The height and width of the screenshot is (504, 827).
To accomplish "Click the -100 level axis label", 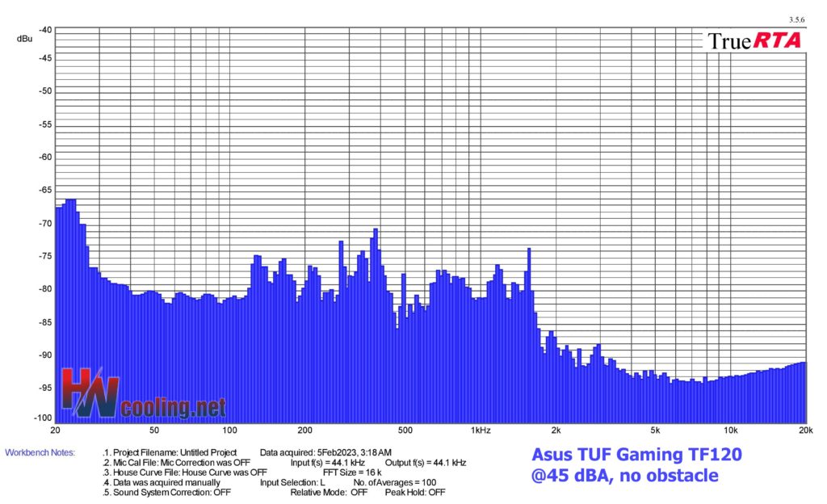I will 41,418.
